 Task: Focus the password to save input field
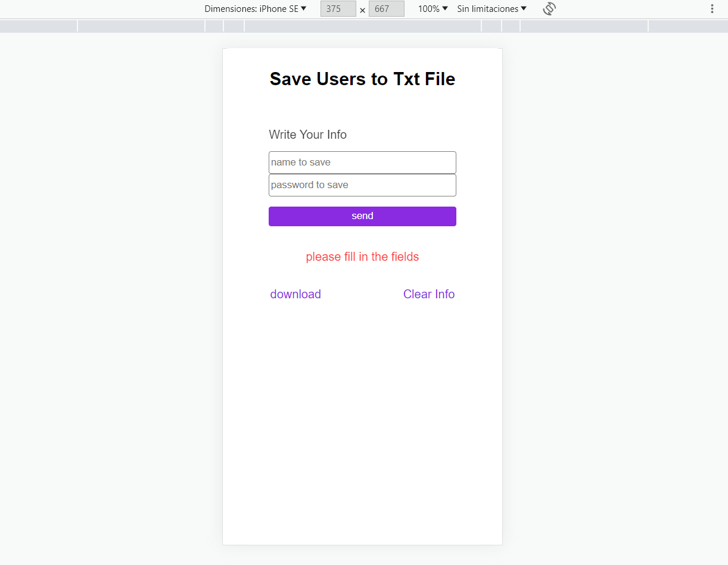(362, 185)
